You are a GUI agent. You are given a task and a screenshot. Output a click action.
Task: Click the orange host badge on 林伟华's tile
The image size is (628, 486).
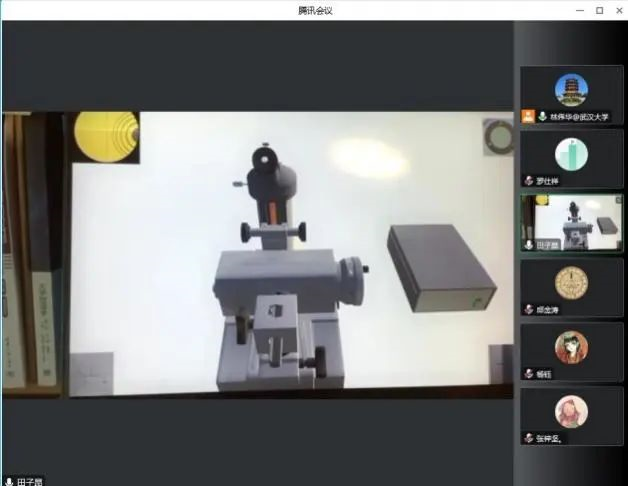(x=528, y=117)
